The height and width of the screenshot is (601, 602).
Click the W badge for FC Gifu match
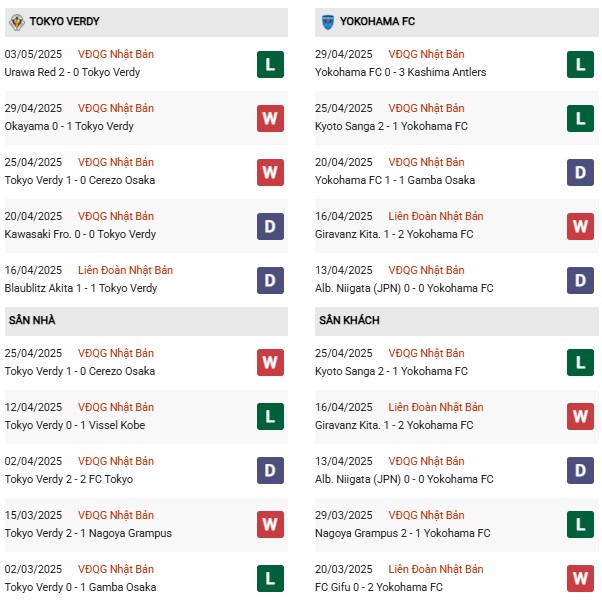click(x=580, y=578)
